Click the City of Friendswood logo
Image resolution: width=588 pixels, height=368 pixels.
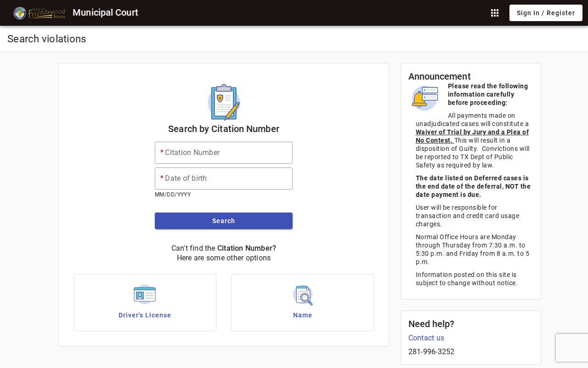pyautogui.click(x=40, y=13)
